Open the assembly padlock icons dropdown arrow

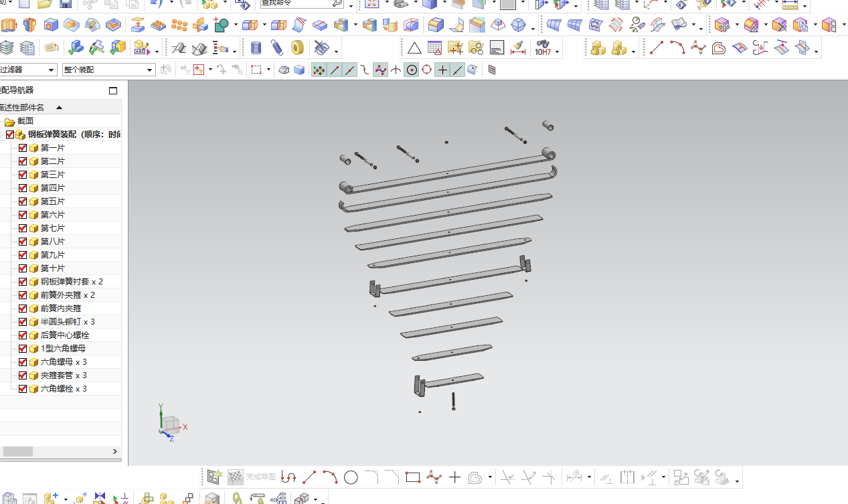pyautogui.click(x=633, y=51)
